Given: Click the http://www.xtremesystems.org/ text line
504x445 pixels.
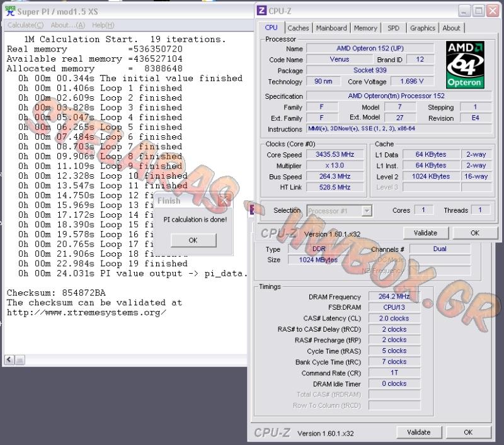Looking at the screenshot, I should click(86, 312).
